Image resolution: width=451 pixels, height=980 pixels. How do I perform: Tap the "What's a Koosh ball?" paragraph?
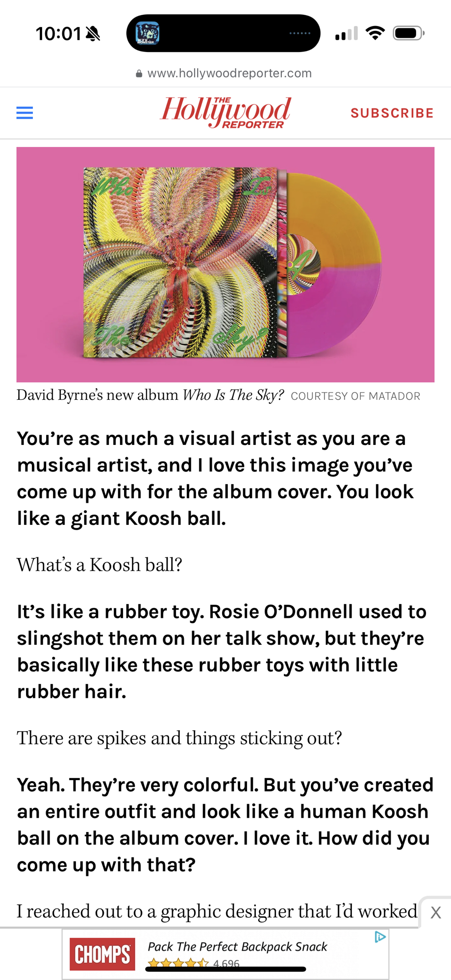click(100, 565)
